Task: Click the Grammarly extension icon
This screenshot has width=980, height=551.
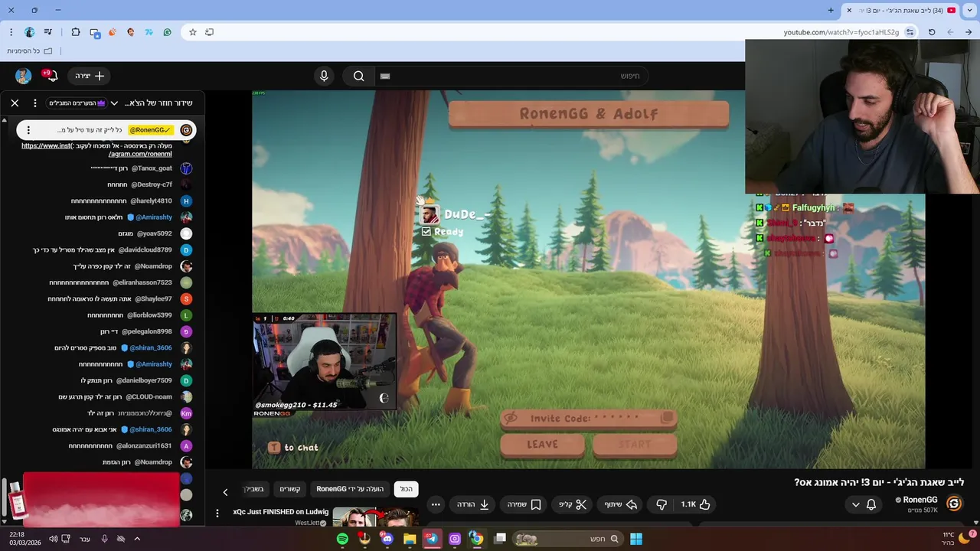Action: tap(168, 32)
